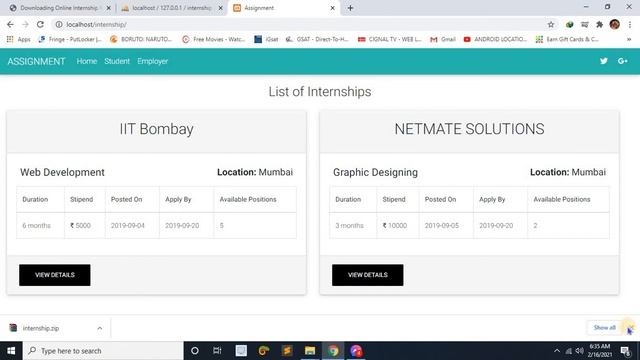Open the BORUTO: NARUTO bookmark
Screen dimensions: 640x360
(141, 39)
